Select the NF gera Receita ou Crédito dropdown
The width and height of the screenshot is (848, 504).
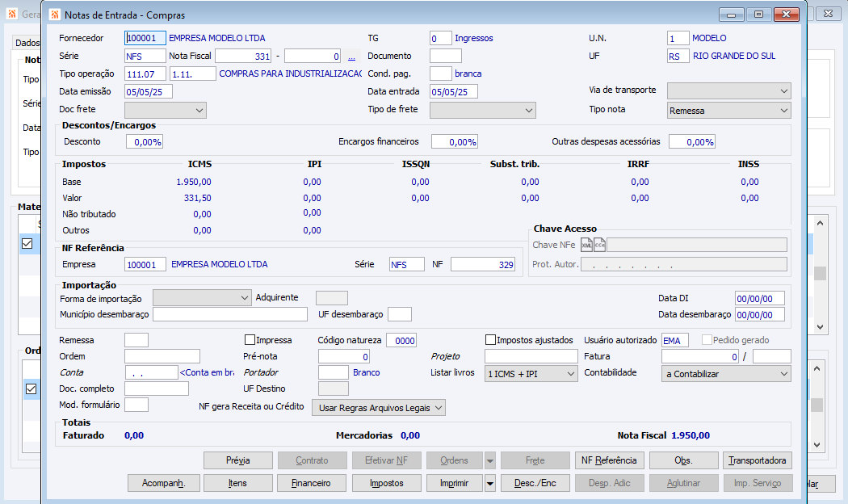tap(379, 408)
